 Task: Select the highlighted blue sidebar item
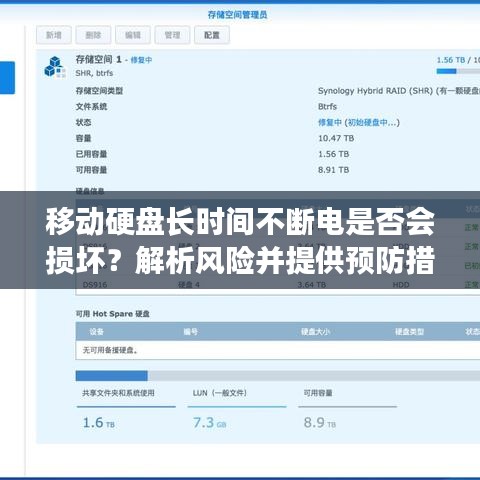(7, 78)
